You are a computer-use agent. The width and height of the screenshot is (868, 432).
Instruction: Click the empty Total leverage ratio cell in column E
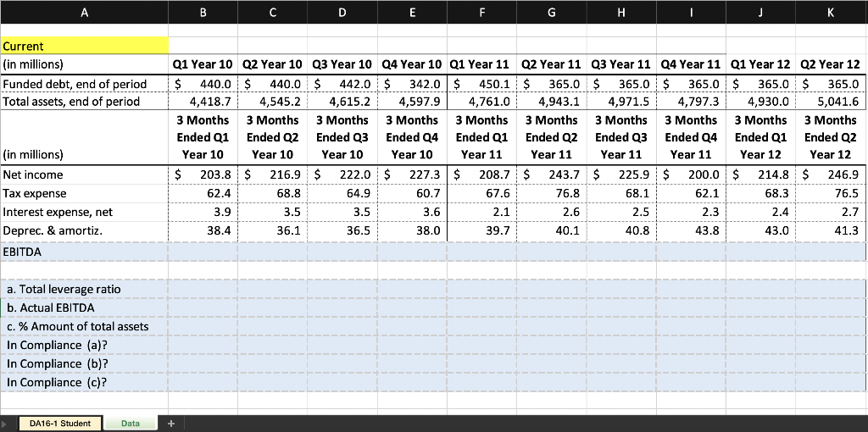pyautogui.click(x=413, y=290)
